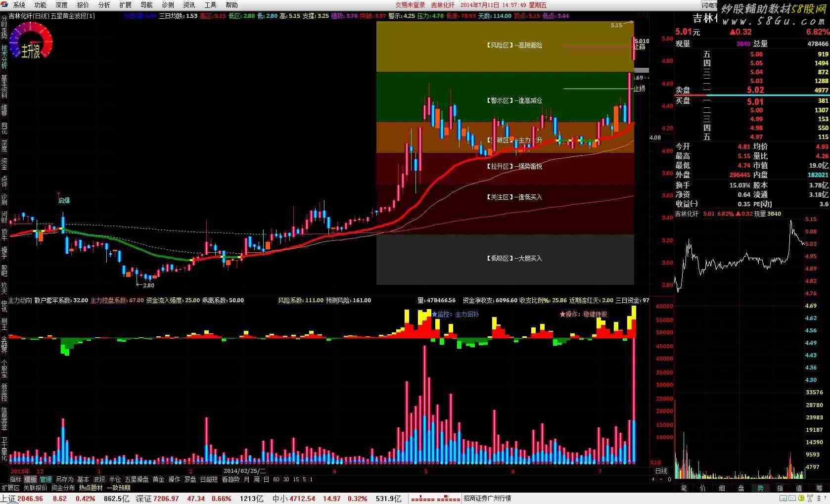
Task: Select the 5 minute period
Action: click(304, 479)
